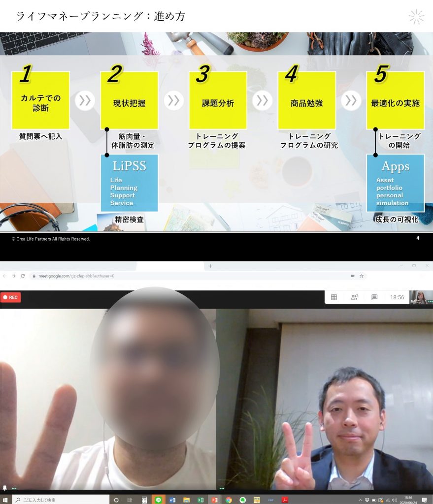
Task: Go back with the browser back arrow
Action: [5, 276]
